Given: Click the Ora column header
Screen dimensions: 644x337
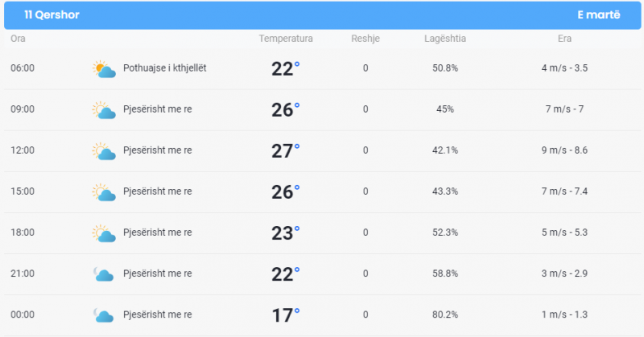Looking at the screenshot, I should tap(18, 39).
